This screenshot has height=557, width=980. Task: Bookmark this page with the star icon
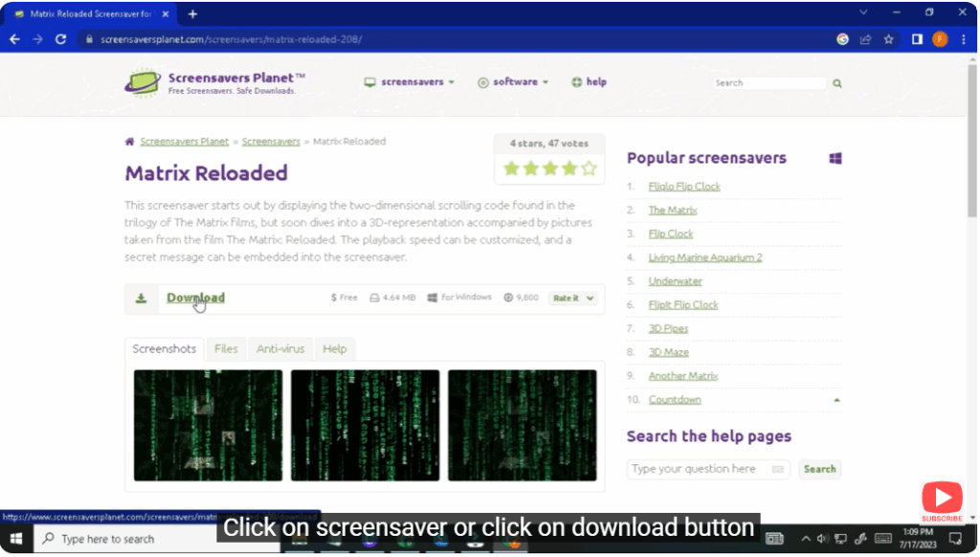pyautogui.click(x=888, y=39)
